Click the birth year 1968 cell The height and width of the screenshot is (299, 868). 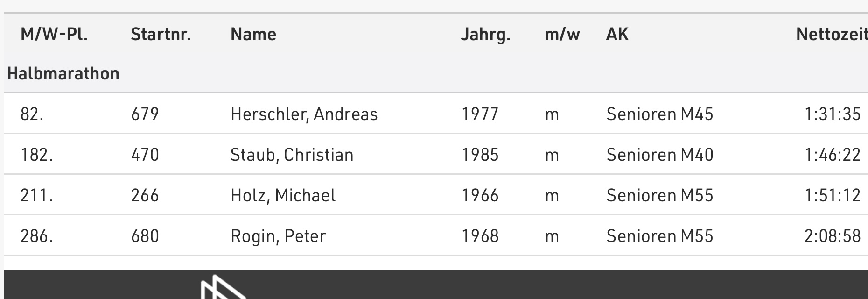pyautogui.click(x=480, y=236)
